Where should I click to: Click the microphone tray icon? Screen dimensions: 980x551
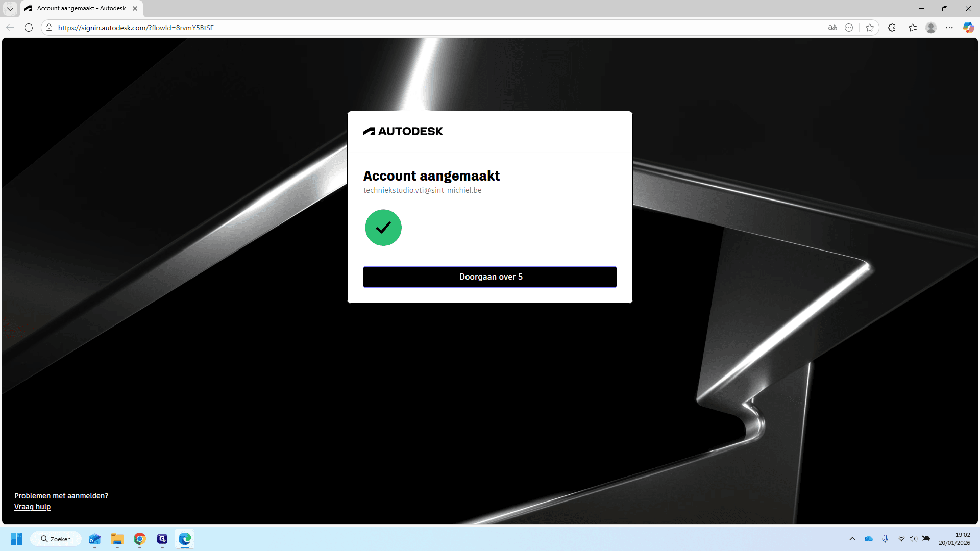[885, 539]
